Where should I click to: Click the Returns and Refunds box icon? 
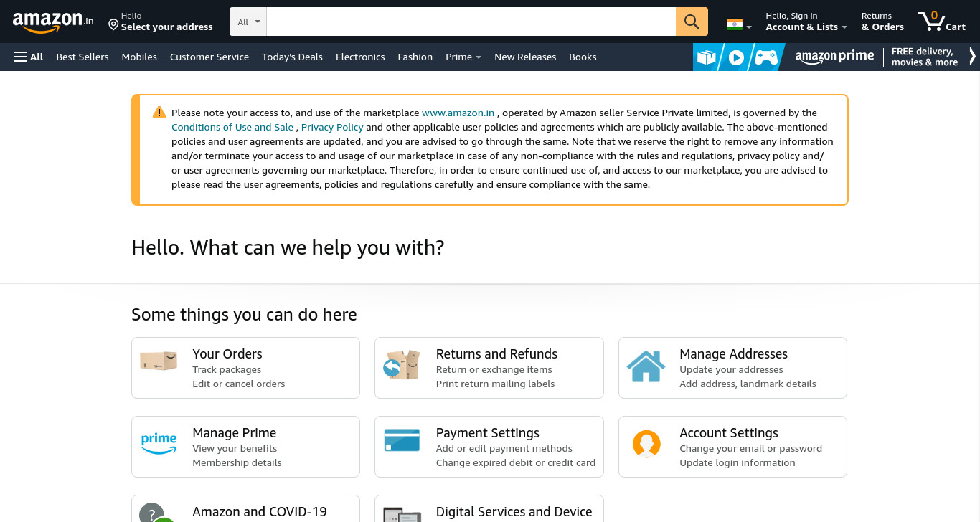(x=402, y=365)
